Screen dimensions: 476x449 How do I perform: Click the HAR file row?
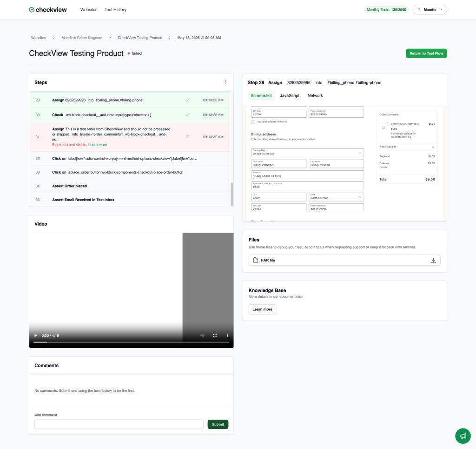click(344, 260)
